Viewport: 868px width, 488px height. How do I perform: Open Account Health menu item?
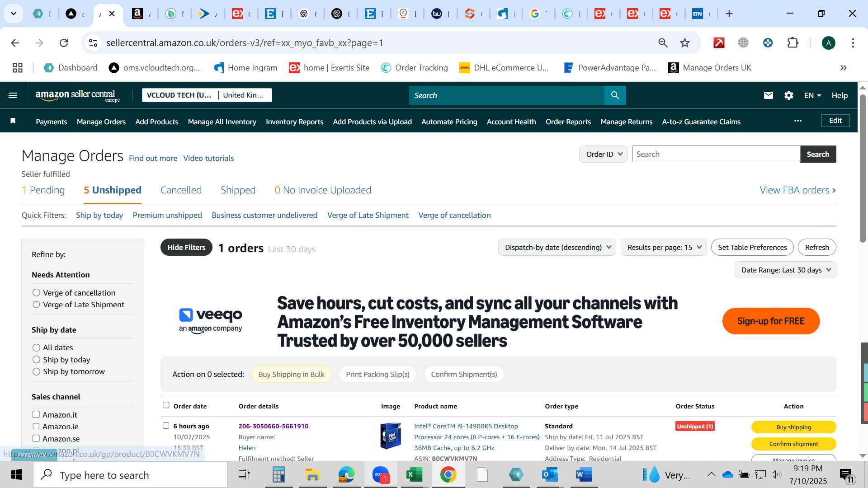(511, 122)
